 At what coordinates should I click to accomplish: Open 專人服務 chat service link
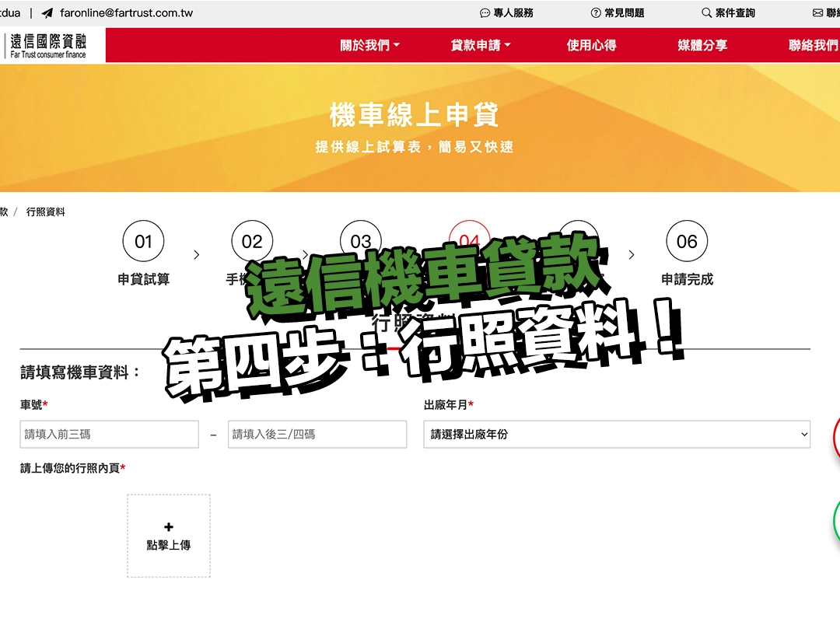(506, 13)
